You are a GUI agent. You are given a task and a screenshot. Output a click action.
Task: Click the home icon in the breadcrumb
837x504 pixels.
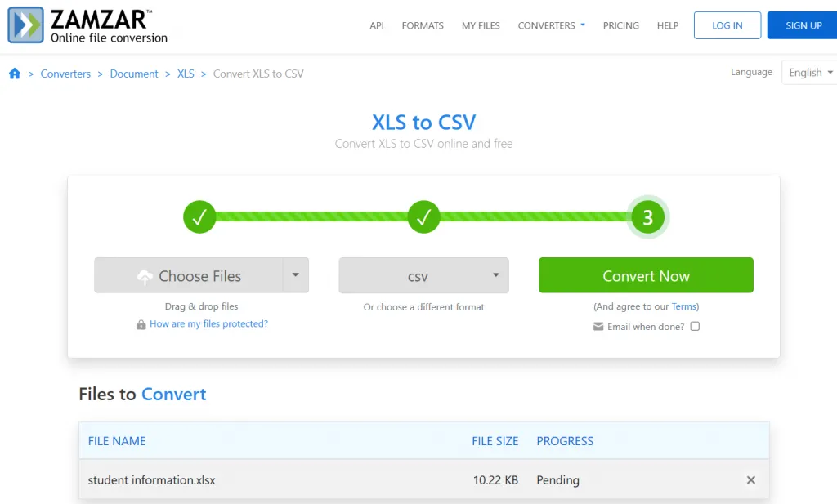point(15,74)
